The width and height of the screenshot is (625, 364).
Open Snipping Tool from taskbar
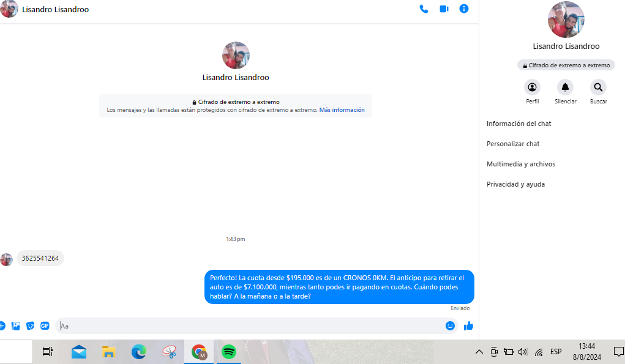click(x=170, y=352)
